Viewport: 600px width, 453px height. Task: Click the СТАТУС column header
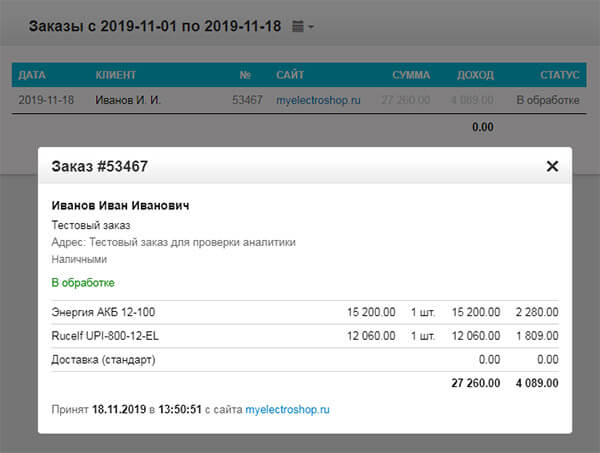click(x=559, y=75)
